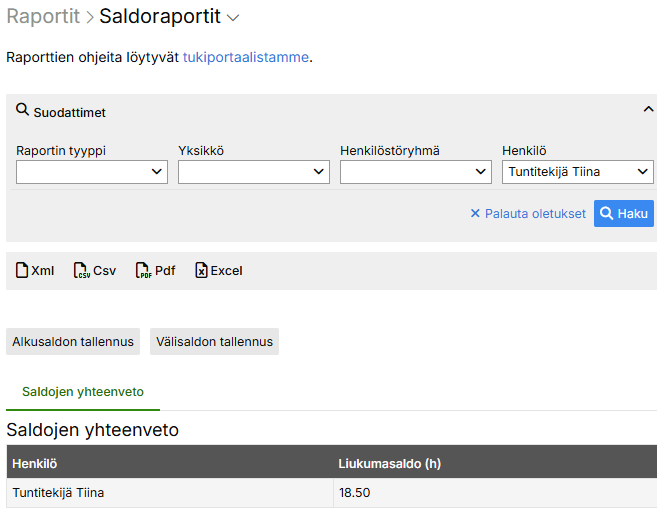Export the report to Excel
Image resolution: width=657 pixels, height=517 pixels.
coord(218,271)
